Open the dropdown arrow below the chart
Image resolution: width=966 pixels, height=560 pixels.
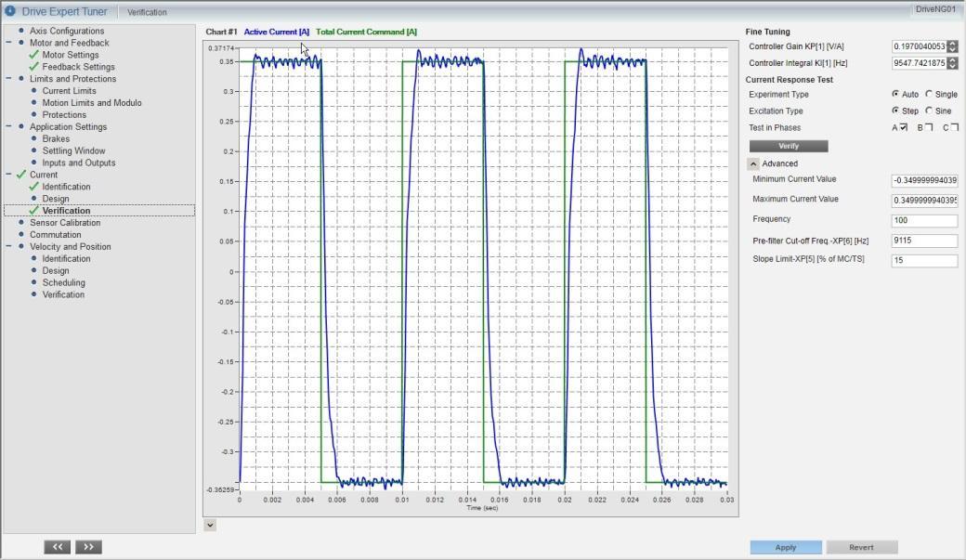(x=210, y=525)
